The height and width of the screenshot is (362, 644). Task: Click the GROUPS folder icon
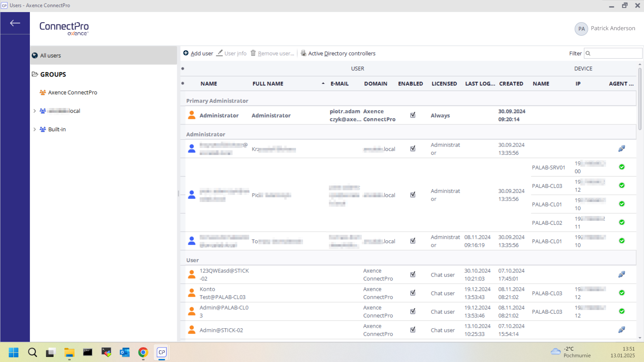pos(35,74)
